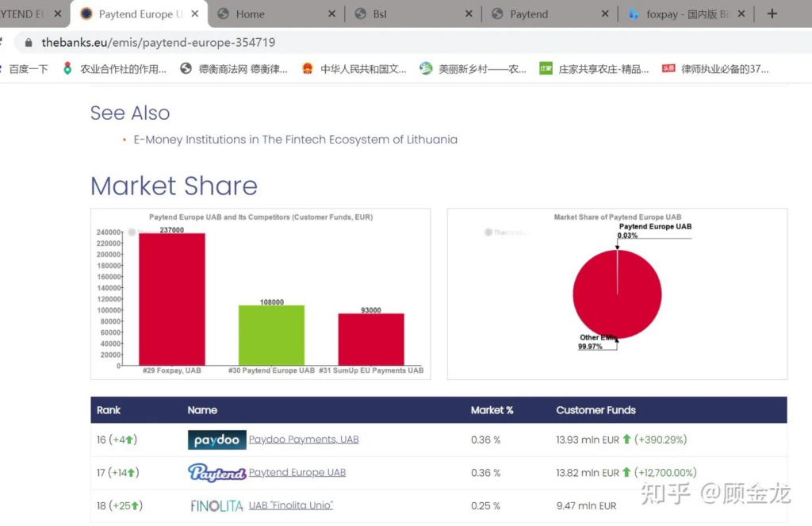Click the 庄家共享农庄 green icon
The height and width of the screenshot is (526, 812).
point(546,68)
